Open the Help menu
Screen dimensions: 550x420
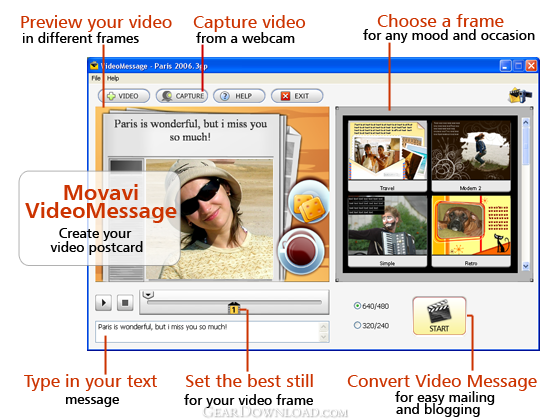tap(113, 78)
